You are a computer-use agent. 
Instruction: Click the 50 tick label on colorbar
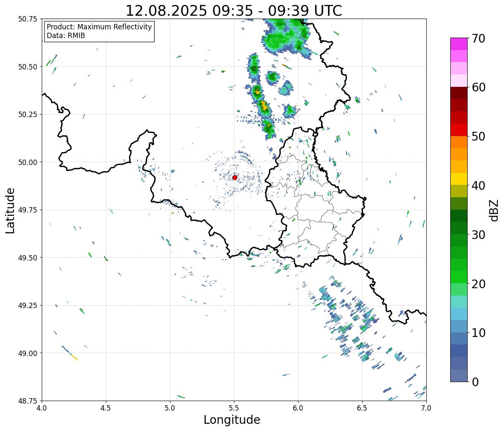[478, 136]
